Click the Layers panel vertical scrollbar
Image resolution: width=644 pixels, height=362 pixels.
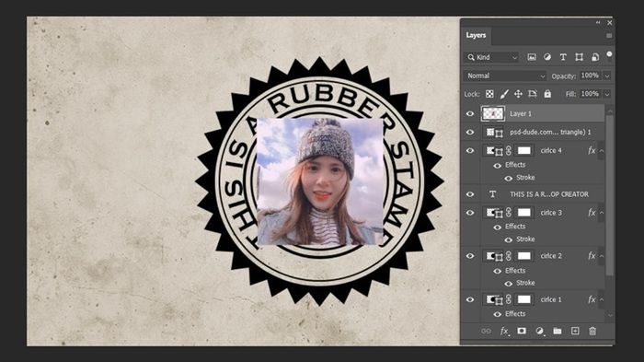tap(610, 195)
